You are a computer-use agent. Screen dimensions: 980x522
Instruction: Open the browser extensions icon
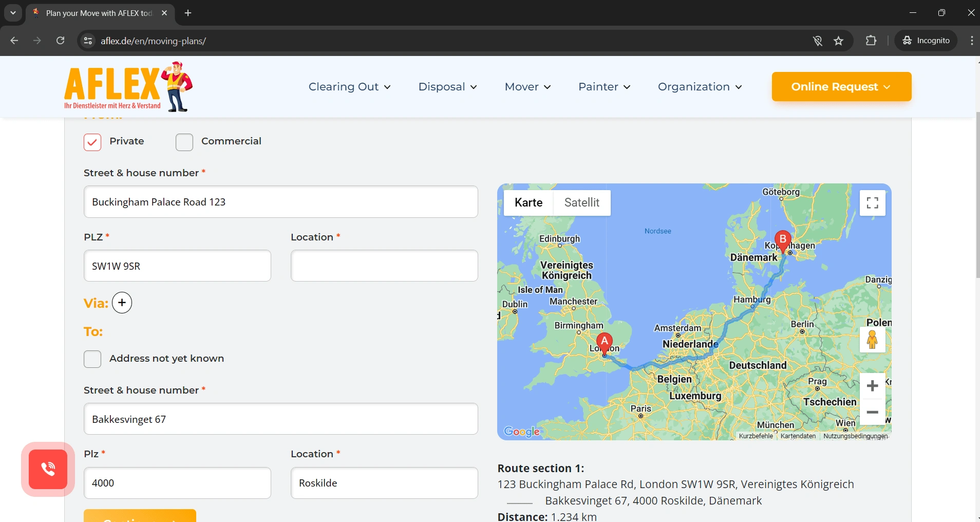tap(871, 41)
